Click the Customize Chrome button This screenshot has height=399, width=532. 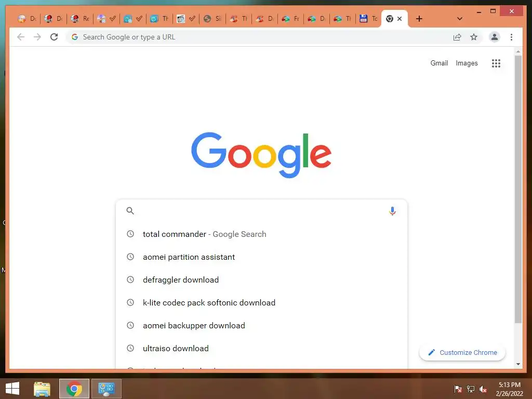[x=462, y=353]
